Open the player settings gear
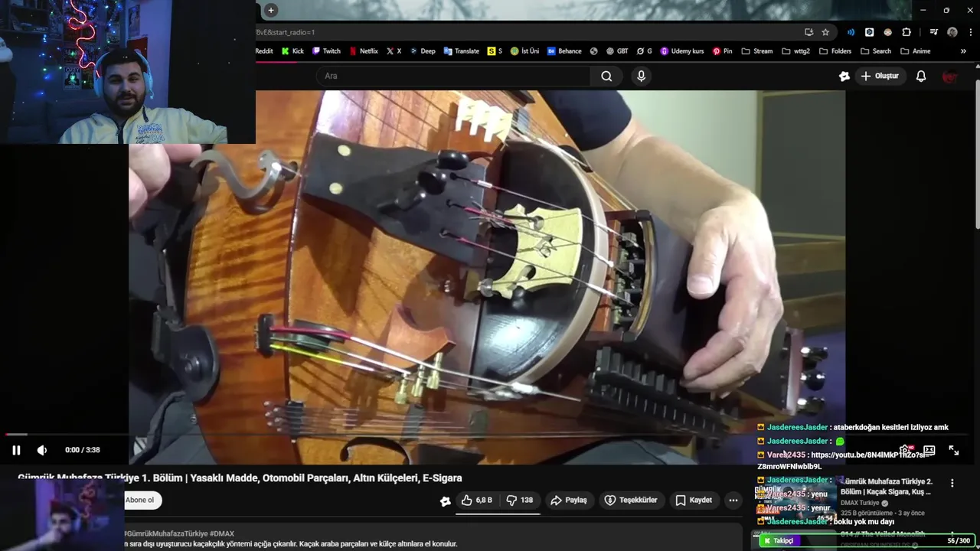Viewport: 980px width, 551px height. 904,450
